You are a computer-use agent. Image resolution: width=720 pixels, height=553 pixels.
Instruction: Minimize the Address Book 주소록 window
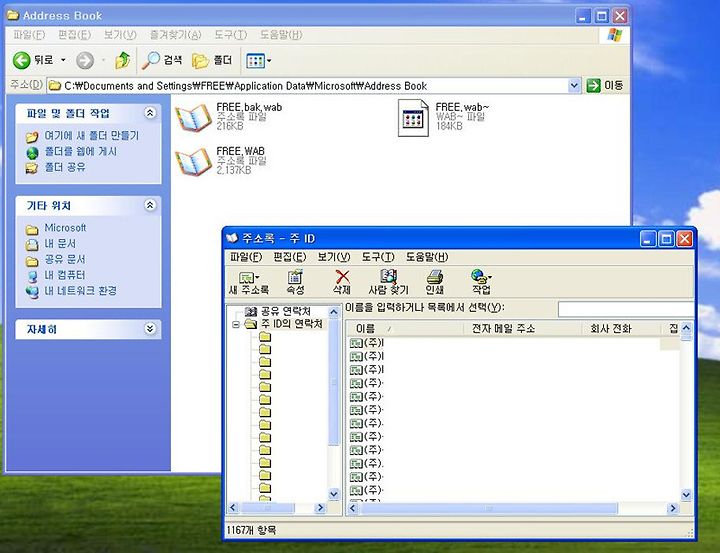pyautogui.click(x=648, y=238)
